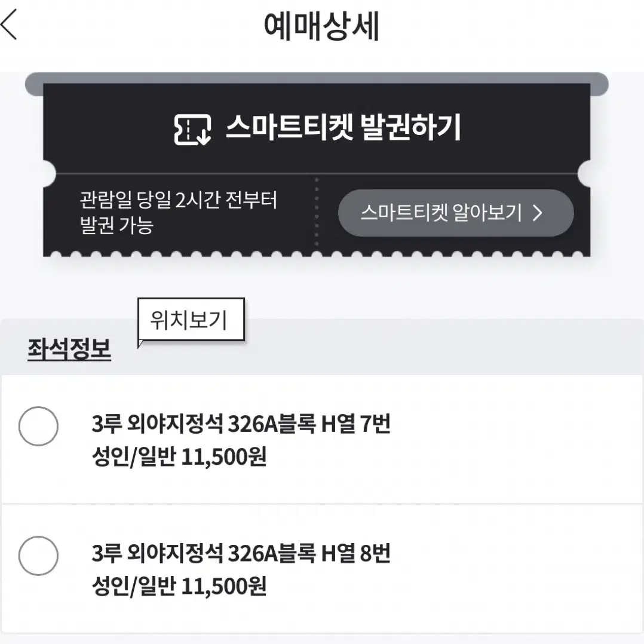Tap the 스마트티켓 발권하기 label to issue ticket

pyautogui.click(x=344, y=127)
